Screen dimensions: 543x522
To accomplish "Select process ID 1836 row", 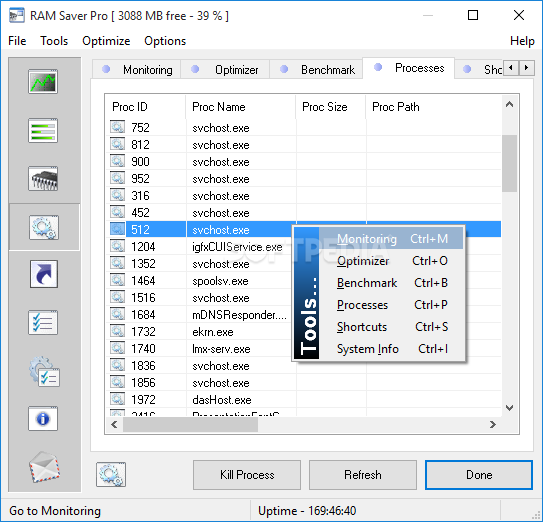I will coord(305,366).
